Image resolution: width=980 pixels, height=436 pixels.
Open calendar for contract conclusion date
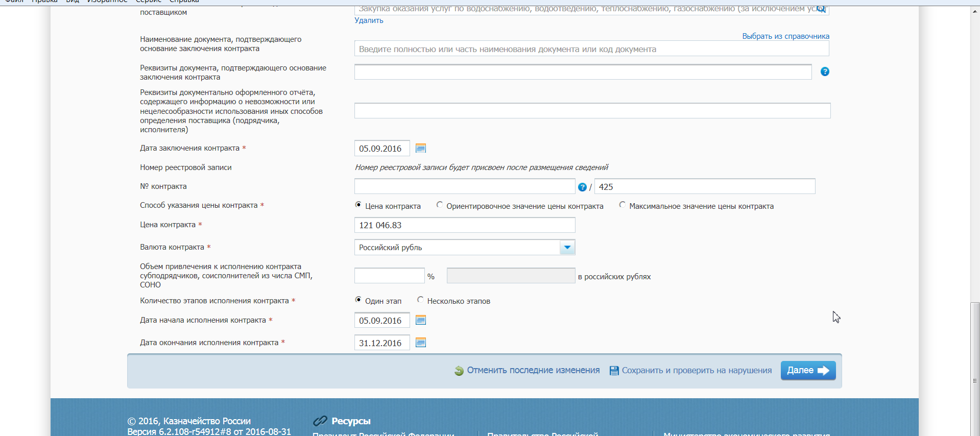click(x=420, y=149)
